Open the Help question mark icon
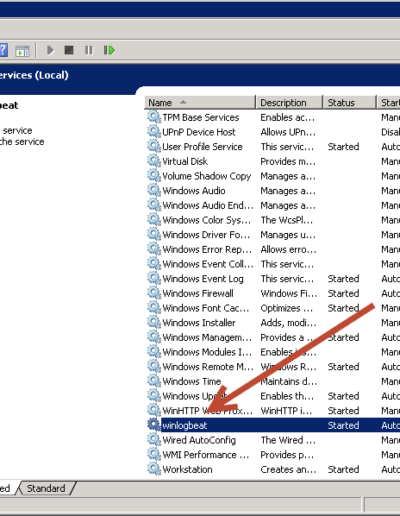The width and height of the screenshot is (400, 516). pos(3,50)
